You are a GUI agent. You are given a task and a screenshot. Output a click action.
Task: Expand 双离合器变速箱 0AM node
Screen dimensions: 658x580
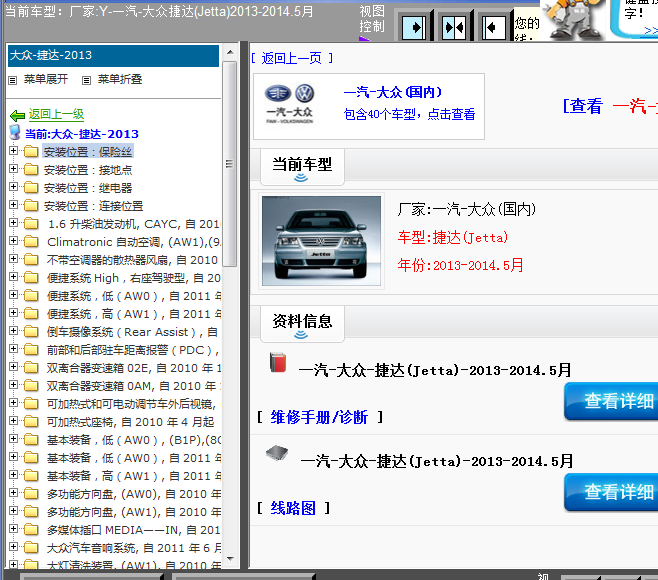coord(13,385)
